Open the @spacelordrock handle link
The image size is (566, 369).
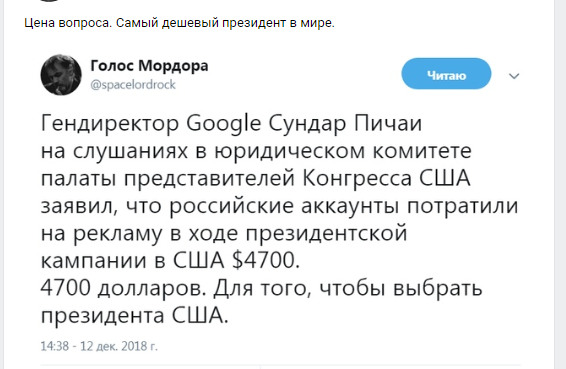pos(133,84)
